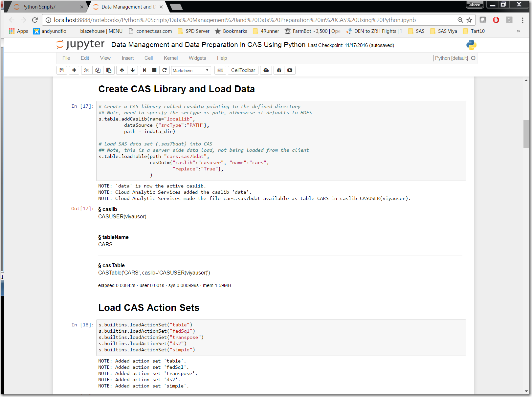Expand the hidden bookmarks overflow chevron
Image resolution: width=532 pixels, height=397 pixels.
pyautogui.click(x=518, y=31)
